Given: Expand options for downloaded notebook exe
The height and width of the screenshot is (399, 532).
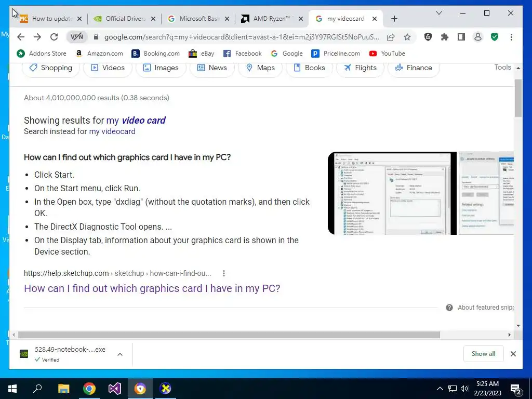Looking at the screenshot, I should coord(120,354).
